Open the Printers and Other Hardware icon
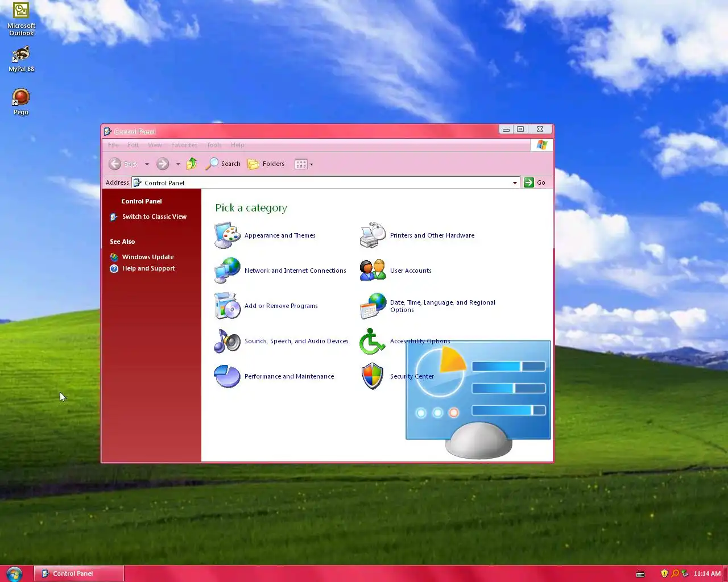 pyautogui.click(x=373, y=235)
